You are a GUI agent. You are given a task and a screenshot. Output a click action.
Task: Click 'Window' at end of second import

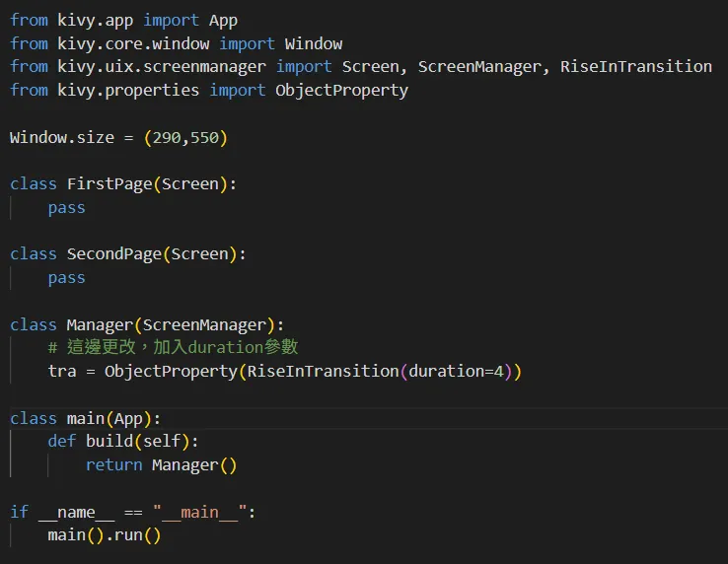click(x=314, y=43)
